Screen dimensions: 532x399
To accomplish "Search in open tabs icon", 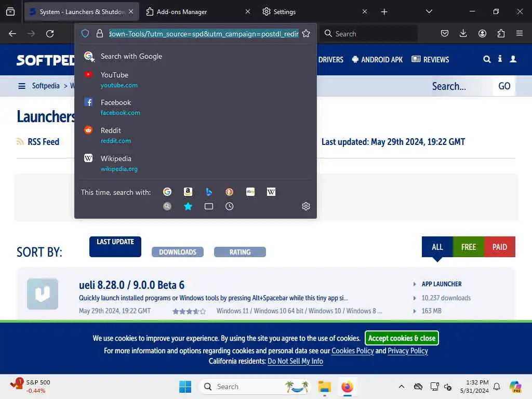I will pos(209,206).
